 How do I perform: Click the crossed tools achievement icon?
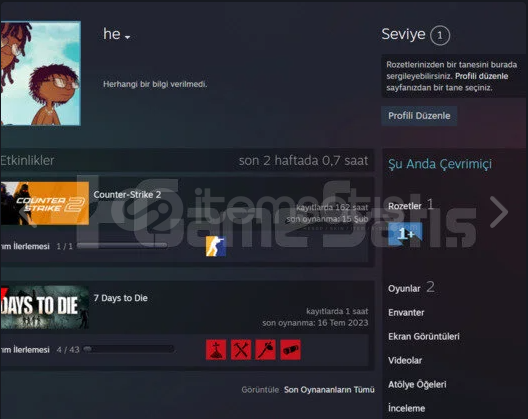tap(241, 350)
